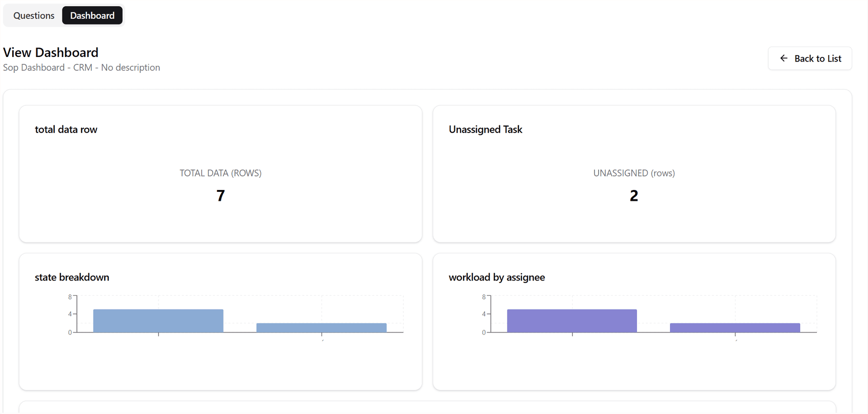
Task: Click the tallest purple bar in workload chart
Action: pyautogui.click(x=571, y=320)
